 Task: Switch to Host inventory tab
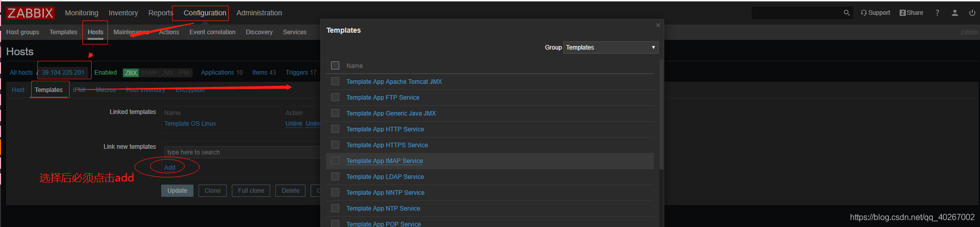click(145, 90)
